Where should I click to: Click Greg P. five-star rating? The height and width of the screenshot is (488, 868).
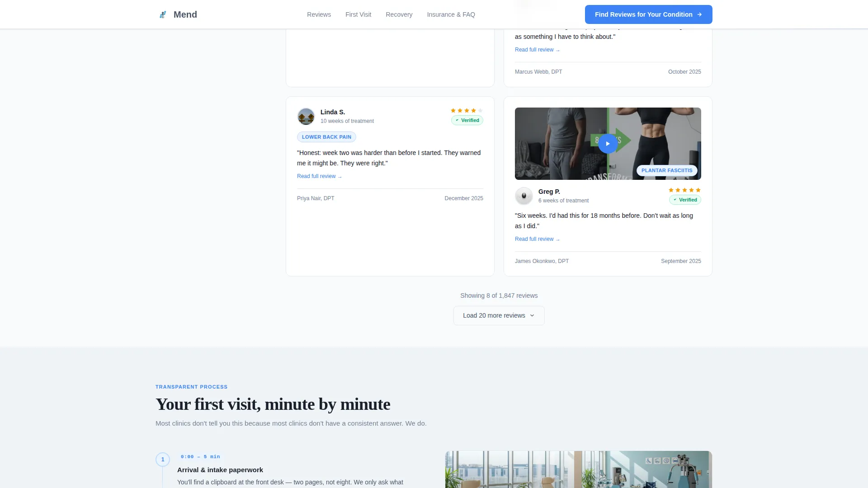tap(684, 190)
